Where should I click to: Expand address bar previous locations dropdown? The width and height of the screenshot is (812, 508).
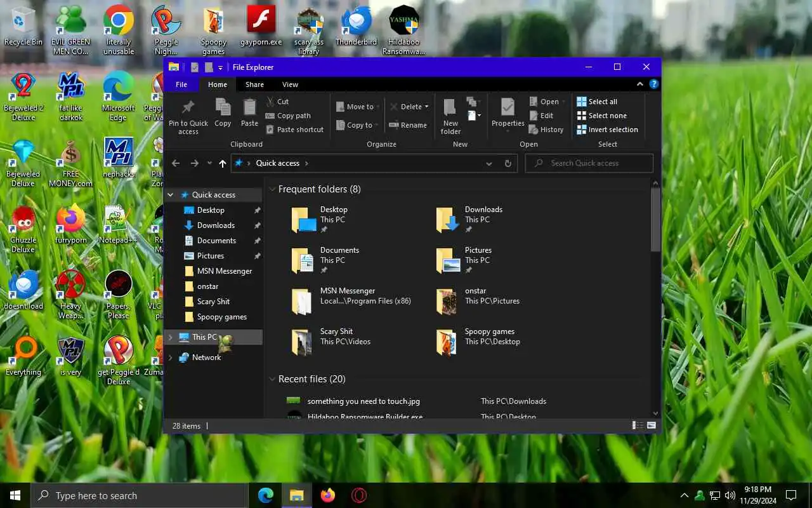tap(489, 163)
